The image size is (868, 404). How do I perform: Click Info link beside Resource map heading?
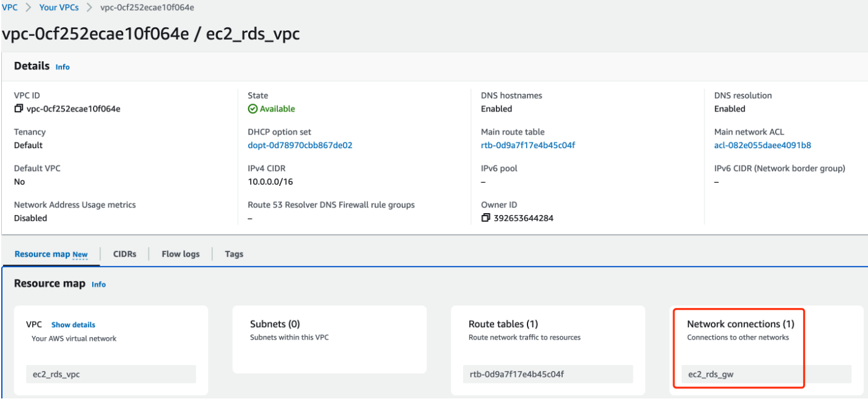point(98,284)
